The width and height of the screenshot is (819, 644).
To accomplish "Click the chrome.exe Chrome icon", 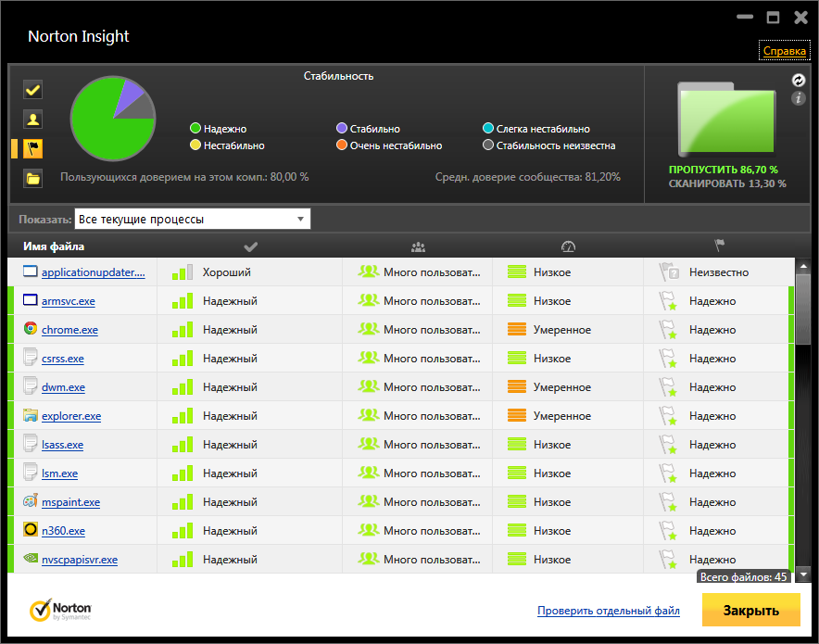I will 31,329.
